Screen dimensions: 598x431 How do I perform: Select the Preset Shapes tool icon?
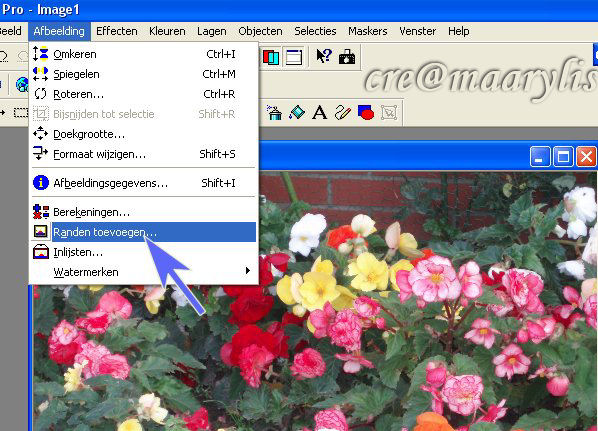pos(366,113)
